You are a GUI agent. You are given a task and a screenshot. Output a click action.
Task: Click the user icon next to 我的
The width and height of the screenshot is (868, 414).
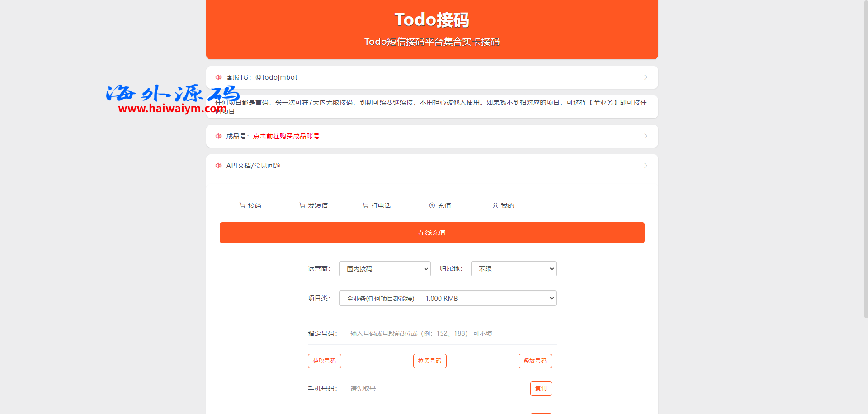coord(495,205)
